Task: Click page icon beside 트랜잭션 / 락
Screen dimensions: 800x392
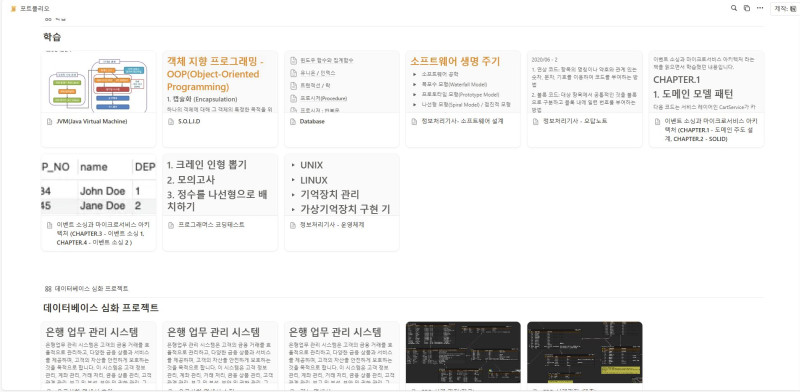Action: [x=293, y=86]
